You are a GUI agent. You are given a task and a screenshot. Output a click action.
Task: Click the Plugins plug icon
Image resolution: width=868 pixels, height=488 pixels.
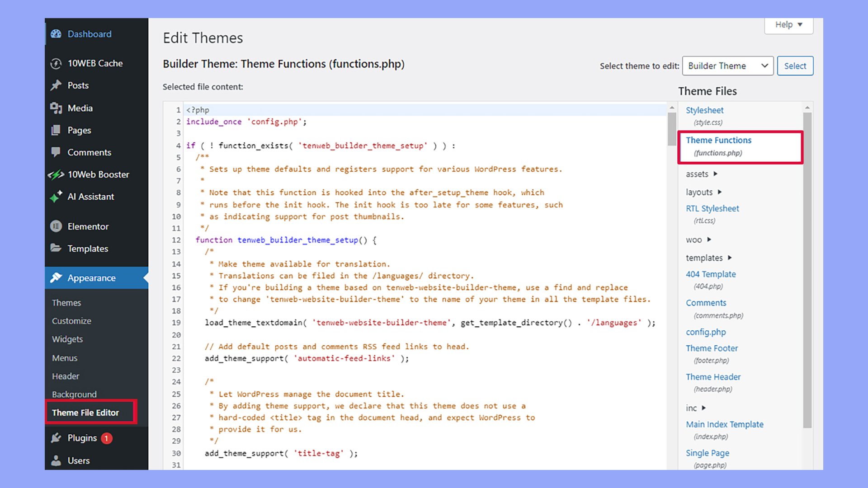[56, 438]
